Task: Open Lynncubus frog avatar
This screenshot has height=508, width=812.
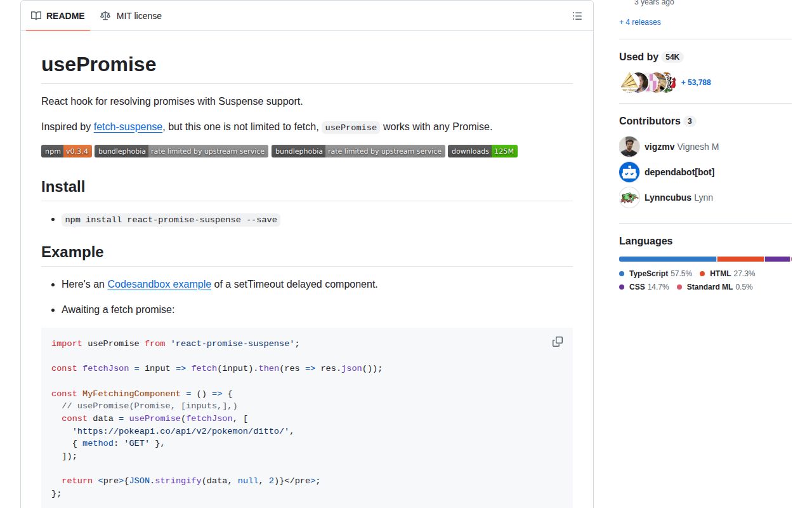Action: (629, 197)
